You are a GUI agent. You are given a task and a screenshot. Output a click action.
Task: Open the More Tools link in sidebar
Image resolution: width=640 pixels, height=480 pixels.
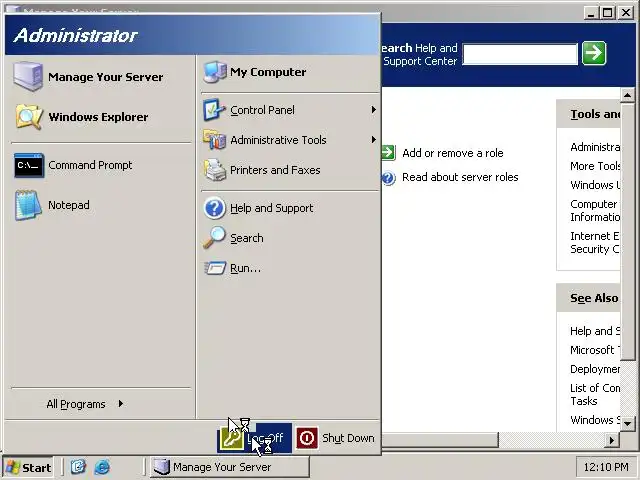point(595,166)
